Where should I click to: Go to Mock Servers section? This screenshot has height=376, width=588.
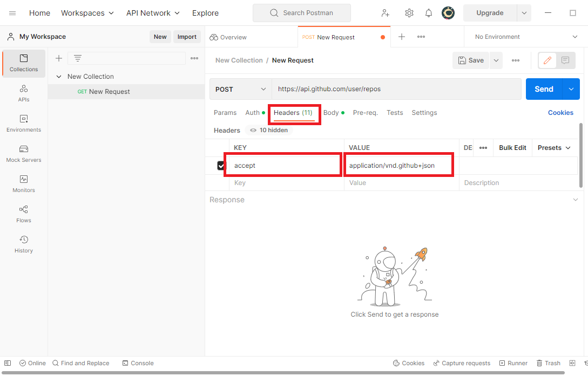pyautogui.click(x=23, y=154)
